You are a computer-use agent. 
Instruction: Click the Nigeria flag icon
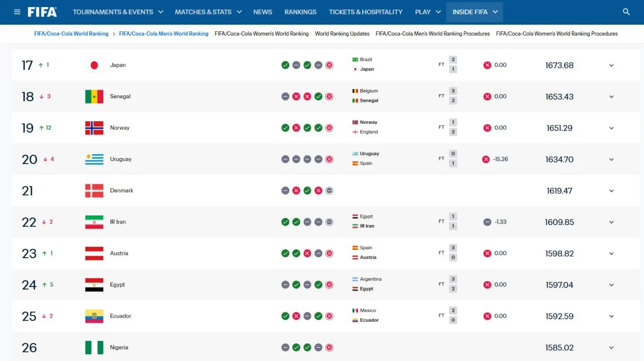(x=94, y=347)
